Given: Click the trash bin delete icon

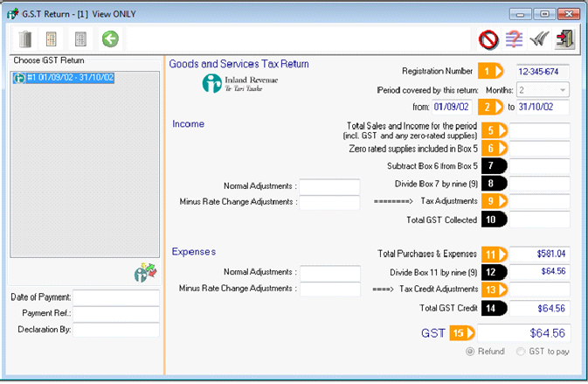Looking at the screenshot, I should point(25,38).
